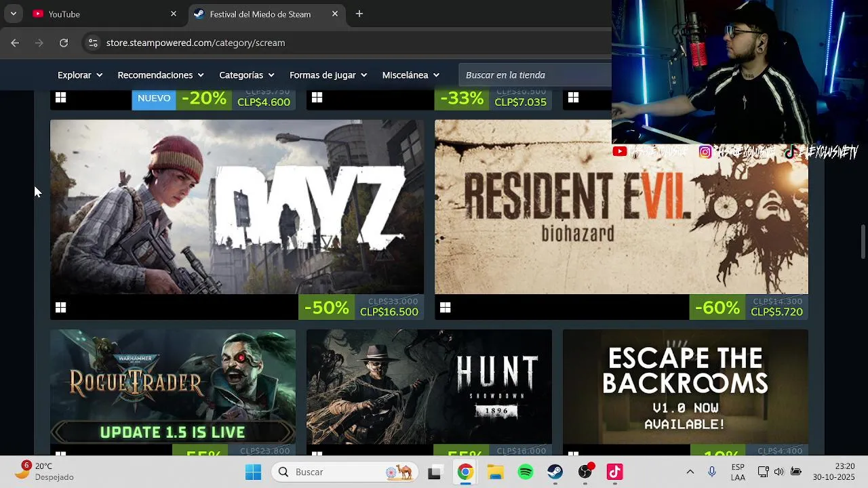Click the -33% discount CLP$7.035 price
The width and height of the screenshot is (868, 488).
tap(493, 99)
